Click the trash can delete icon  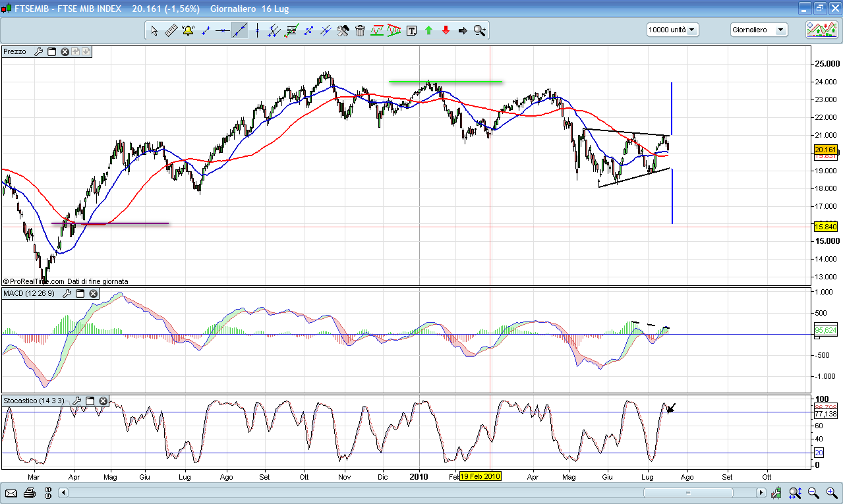click(x=360, y=30)
